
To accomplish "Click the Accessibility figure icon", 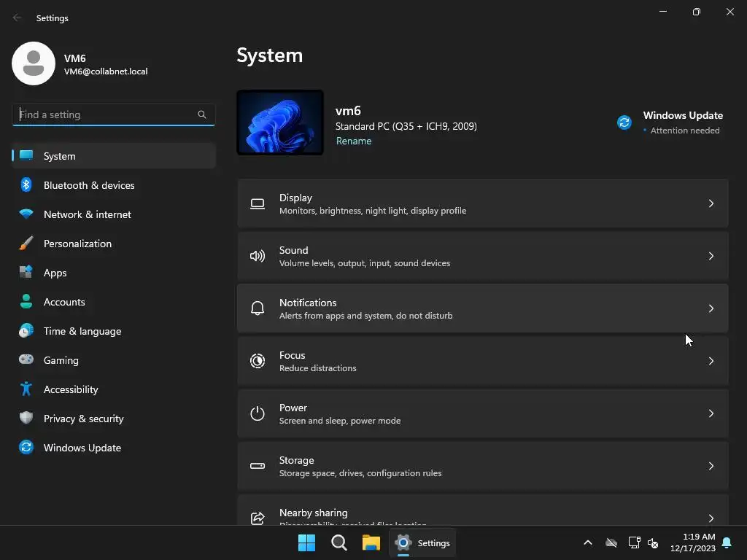I will (26, 389).
